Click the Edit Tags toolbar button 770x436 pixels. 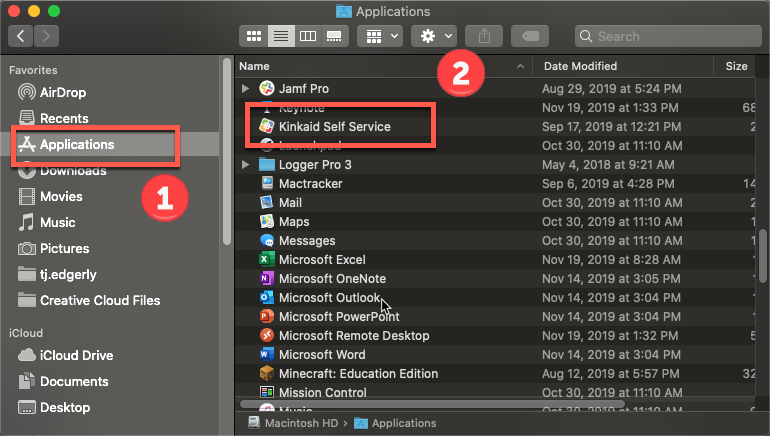tap(530, 36)
